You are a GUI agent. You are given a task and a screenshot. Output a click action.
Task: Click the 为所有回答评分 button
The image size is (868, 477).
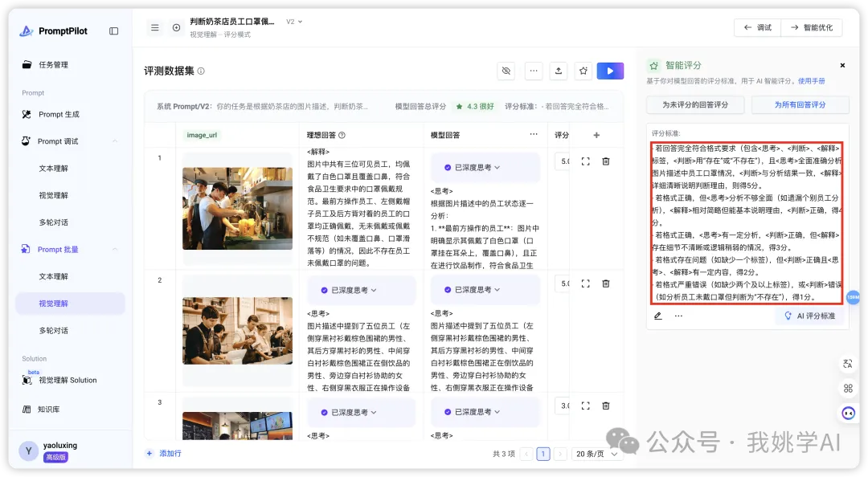pos(800,104)
